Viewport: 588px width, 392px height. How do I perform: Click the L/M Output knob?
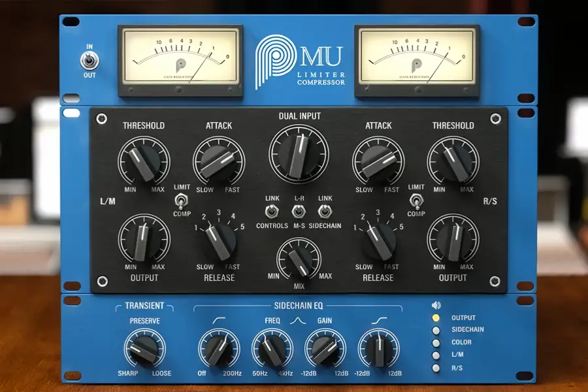point(144,239)
